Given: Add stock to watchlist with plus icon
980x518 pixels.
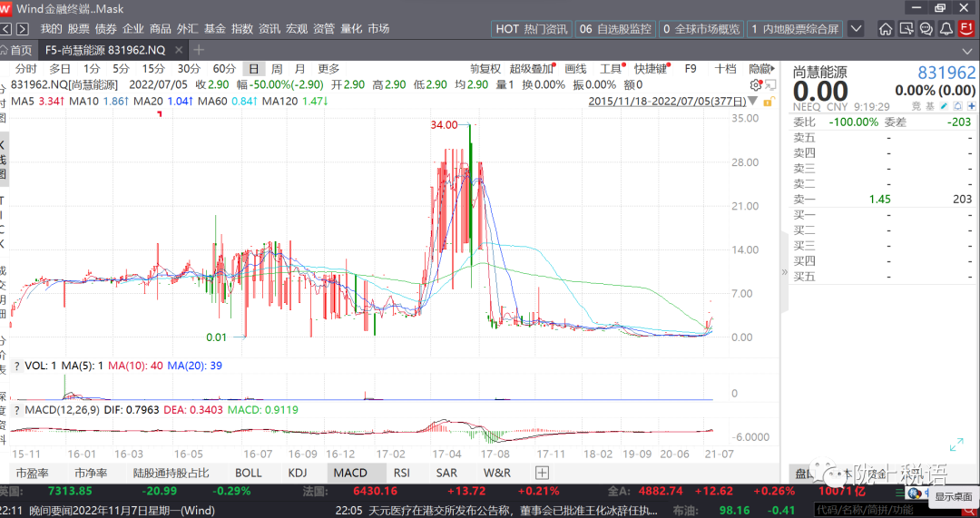Looking at the screenshot, I should coord(971,107).
